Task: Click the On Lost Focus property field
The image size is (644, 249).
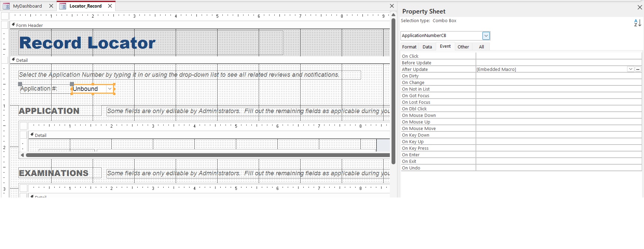Action: click(559, 102)
